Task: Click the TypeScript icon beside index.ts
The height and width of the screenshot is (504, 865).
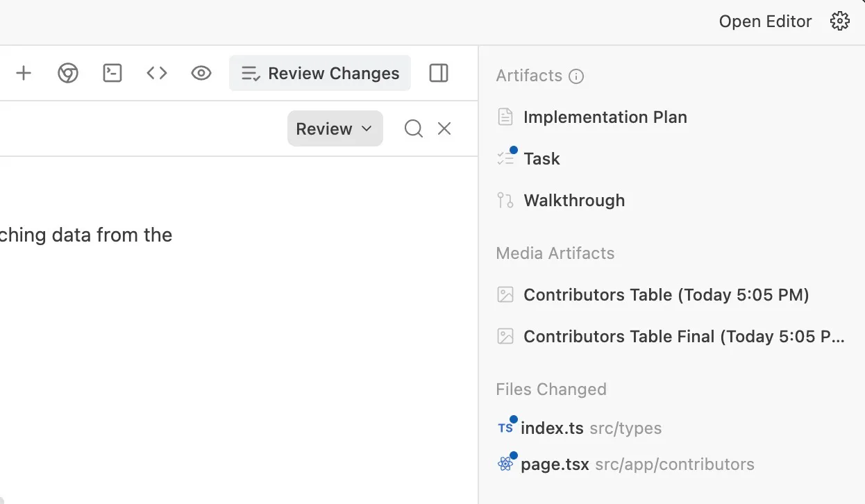Action: coord(505,428)
